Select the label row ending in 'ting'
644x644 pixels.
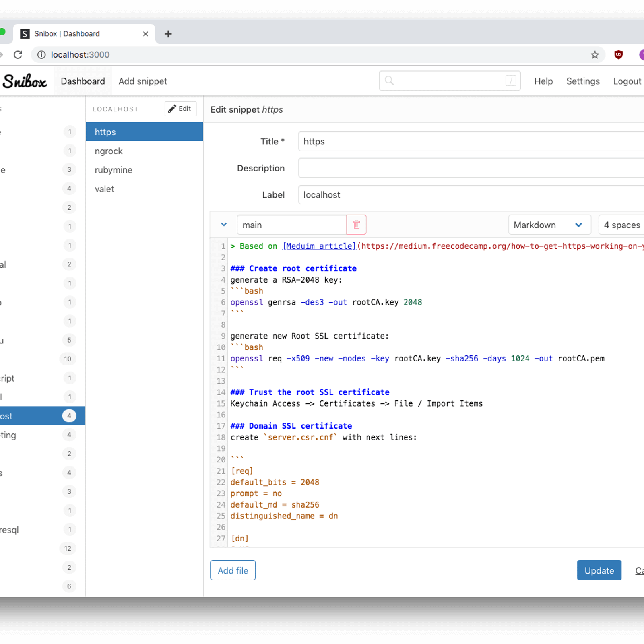pos(42,435)
